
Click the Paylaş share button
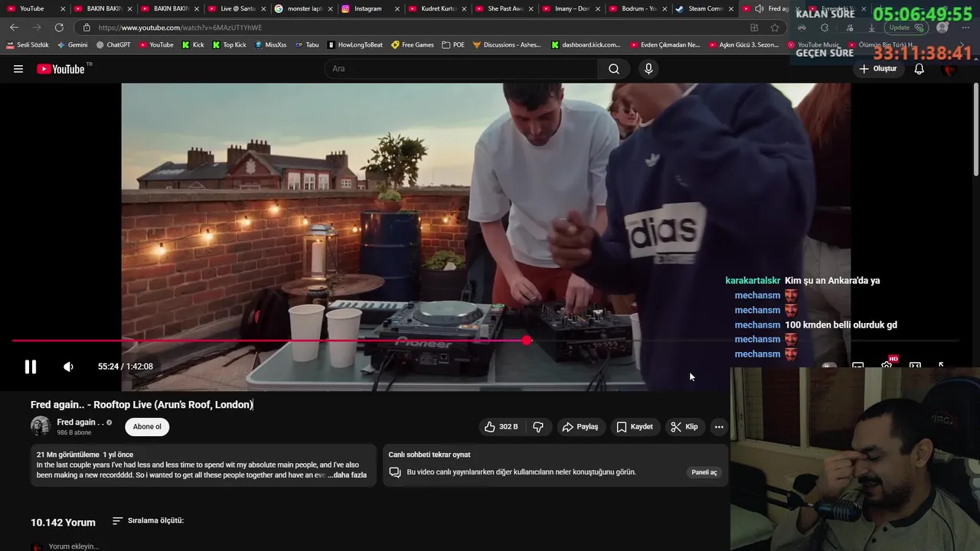tap(580, 427)
